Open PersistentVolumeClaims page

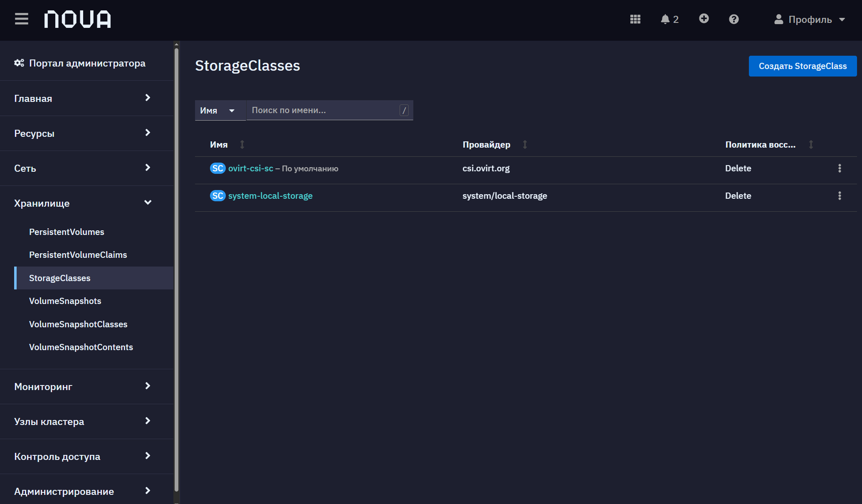[78, 254]
